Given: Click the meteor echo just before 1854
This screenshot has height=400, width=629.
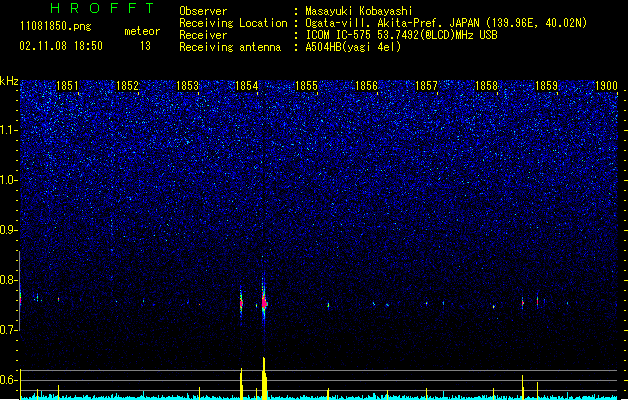Looking at the screenshot, I should 241,303.
